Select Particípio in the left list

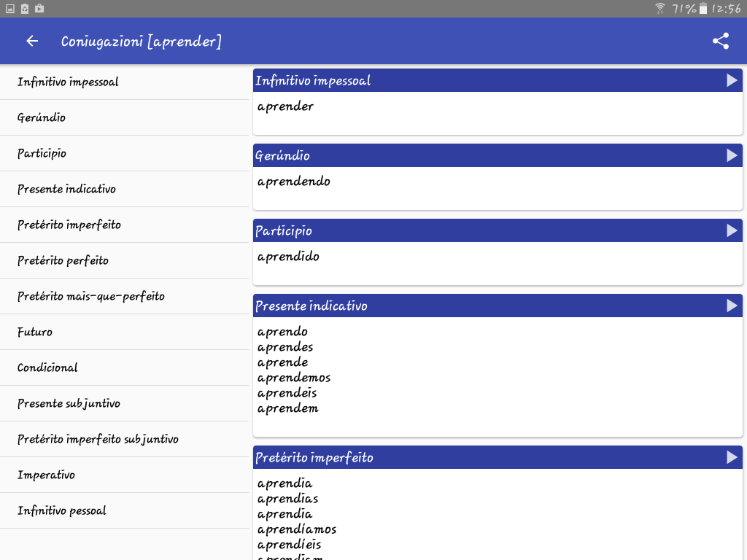(124, 153)
